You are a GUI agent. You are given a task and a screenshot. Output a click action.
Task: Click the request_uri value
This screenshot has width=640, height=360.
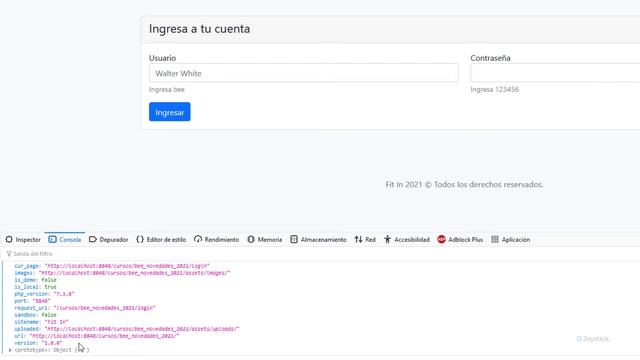104,308
